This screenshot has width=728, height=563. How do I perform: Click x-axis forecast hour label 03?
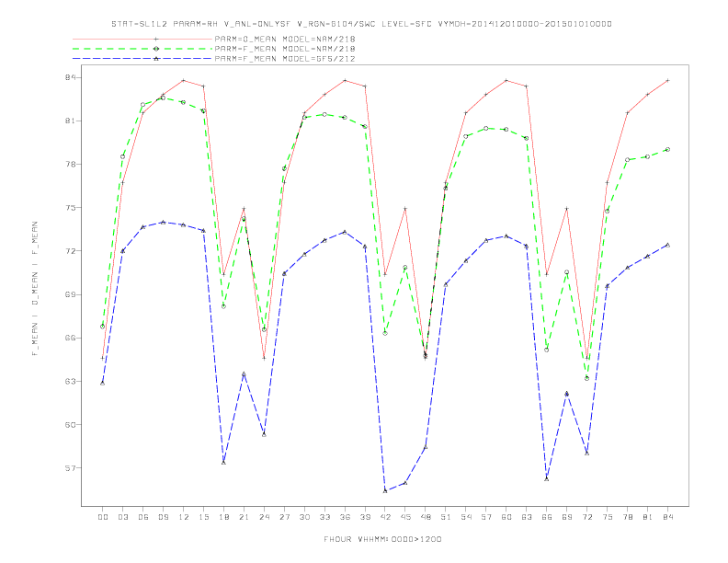pos(122,517)
